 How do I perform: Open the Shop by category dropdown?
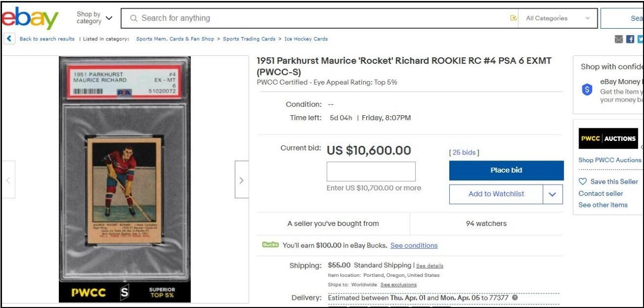tap(95, 18)
